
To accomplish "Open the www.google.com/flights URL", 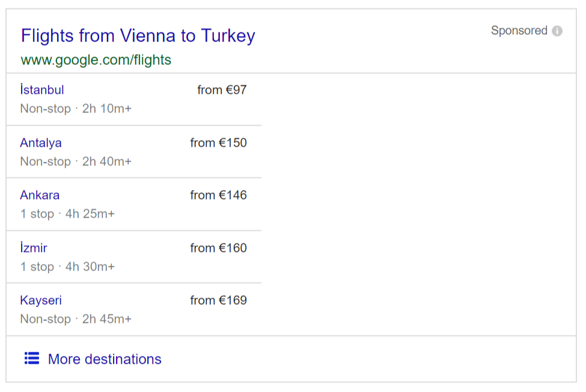I will click(96, 60).
